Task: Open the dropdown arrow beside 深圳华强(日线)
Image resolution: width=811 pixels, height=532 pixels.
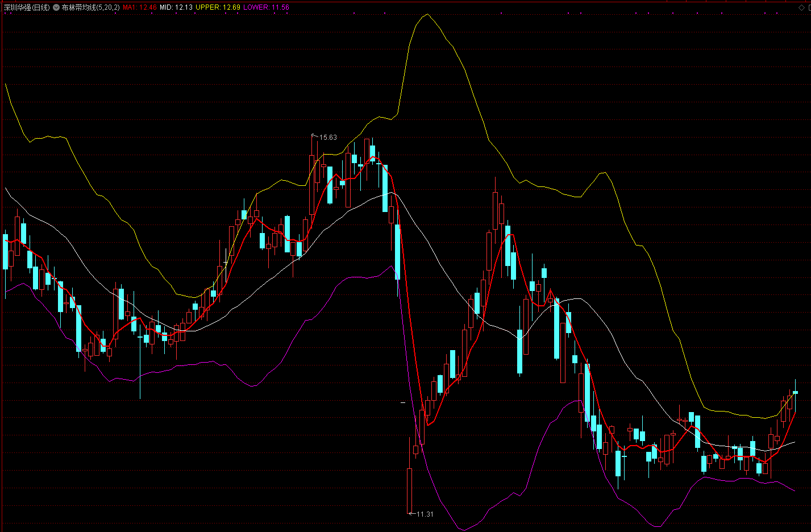Action: 56,7
